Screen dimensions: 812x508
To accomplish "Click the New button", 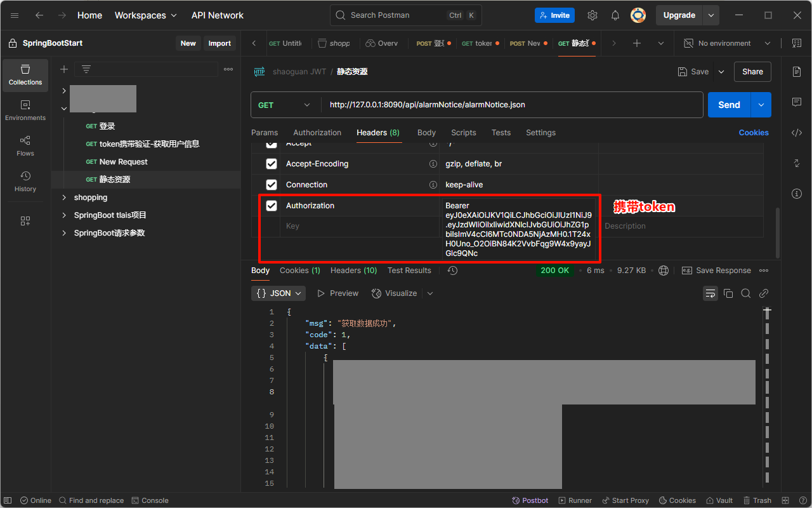I will 188,43.
